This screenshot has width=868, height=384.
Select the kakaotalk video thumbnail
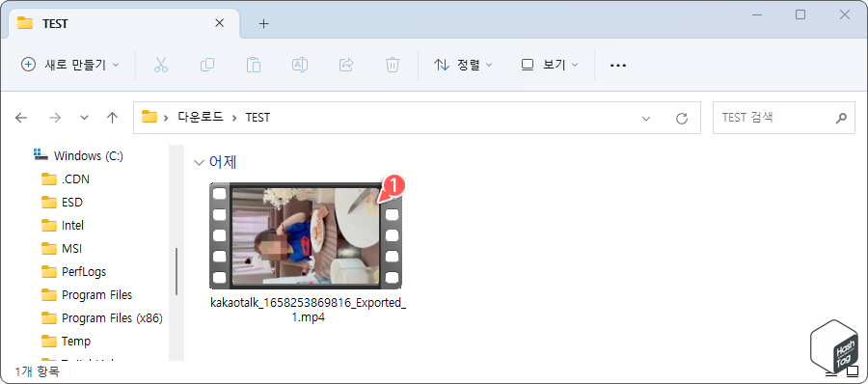(306, 235)
